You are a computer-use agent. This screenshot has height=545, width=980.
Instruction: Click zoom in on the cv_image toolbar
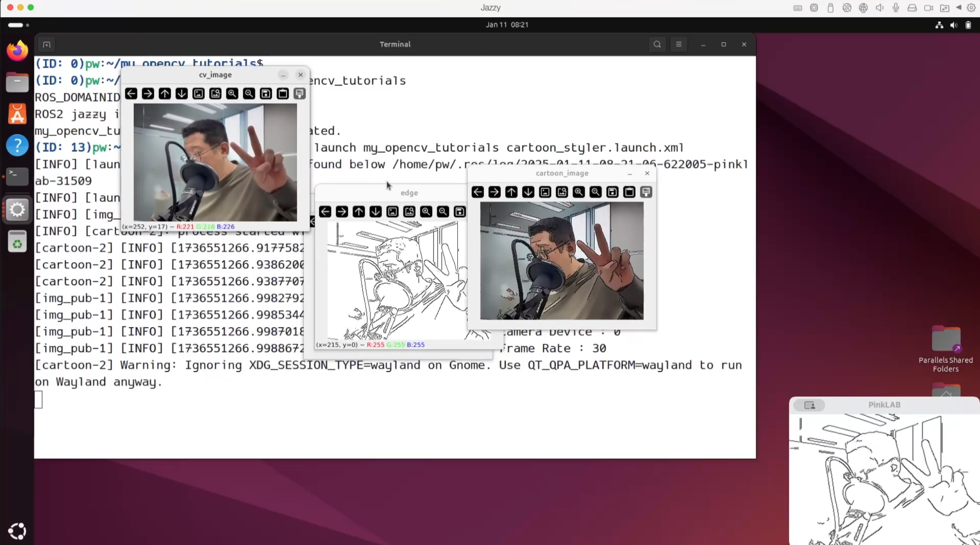pyautogui.click(x=232, y=94)
